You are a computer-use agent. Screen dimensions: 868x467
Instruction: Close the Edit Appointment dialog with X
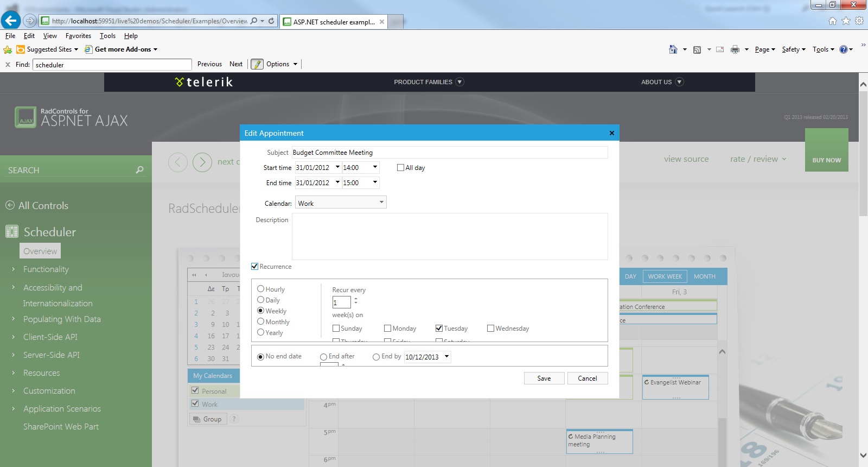click(x=611, y=133)
